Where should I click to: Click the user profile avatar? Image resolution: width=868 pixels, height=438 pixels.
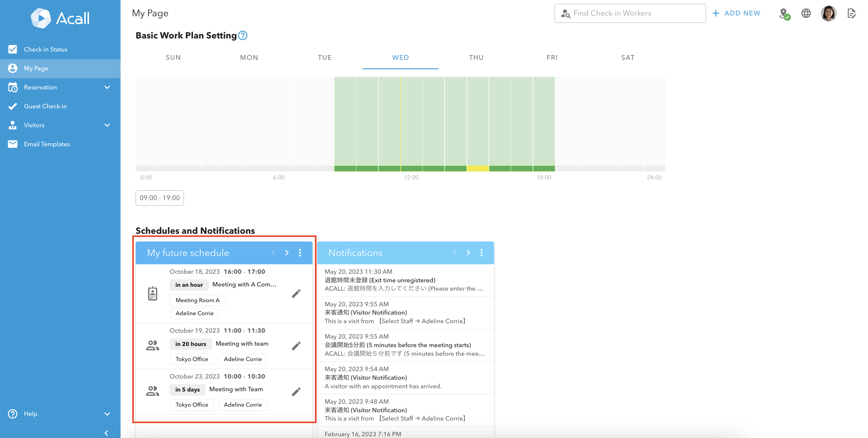(x=829, y=14)
